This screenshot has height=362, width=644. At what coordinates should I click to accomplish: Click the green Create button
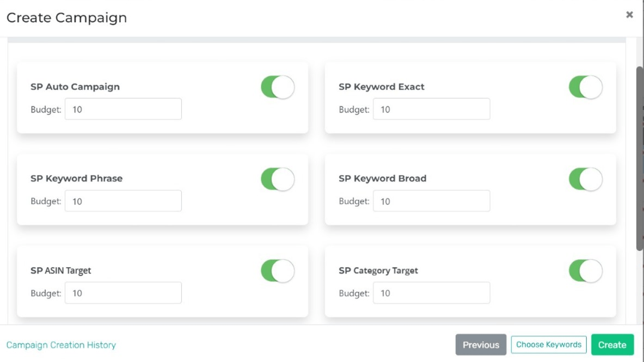tap(612, 345)
